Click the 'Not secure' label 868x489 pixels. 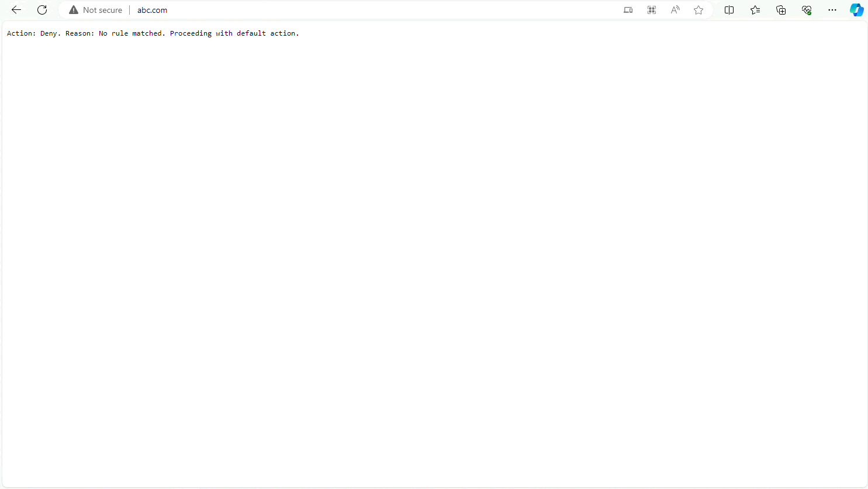(102, 10)
